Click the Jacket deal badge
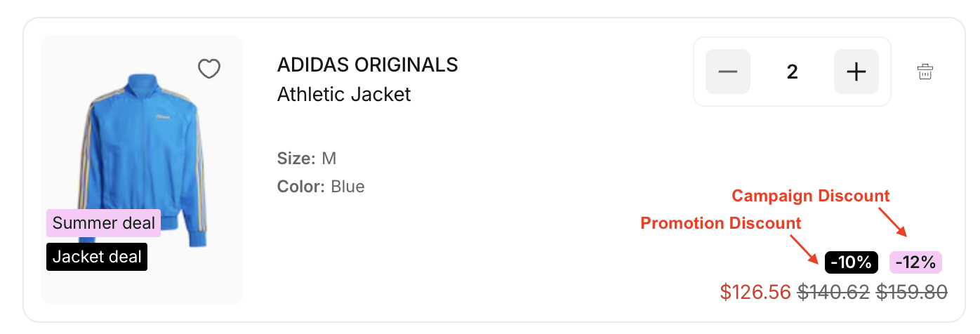The image size is (980, 334). (x=97, y=257)
